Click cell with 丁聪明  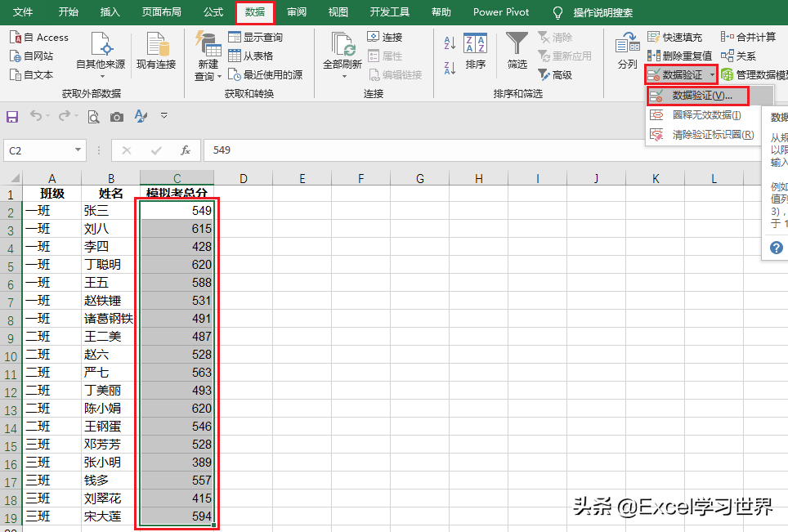[110, 264]
